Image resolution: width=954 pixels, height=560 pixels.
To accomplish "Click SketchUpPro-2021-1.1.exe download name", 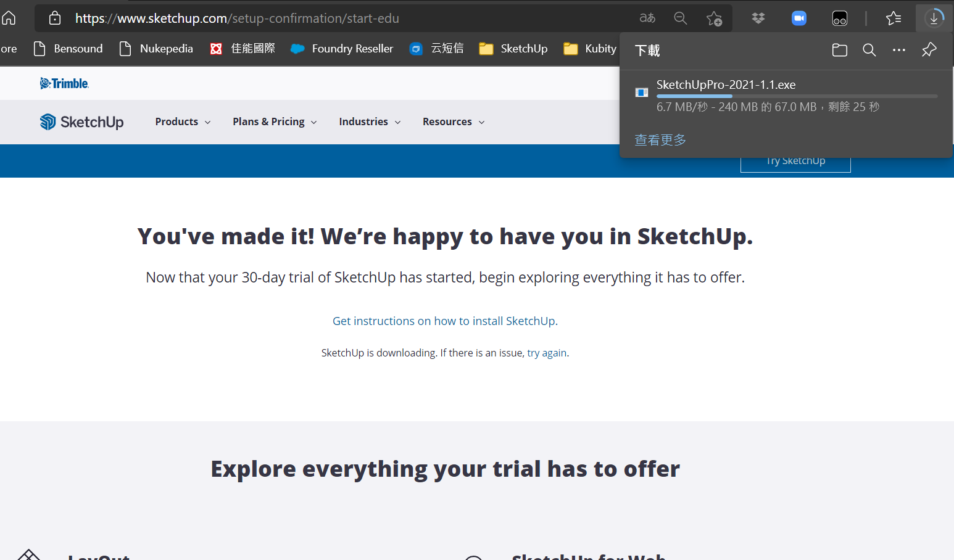I will point(726,85).
